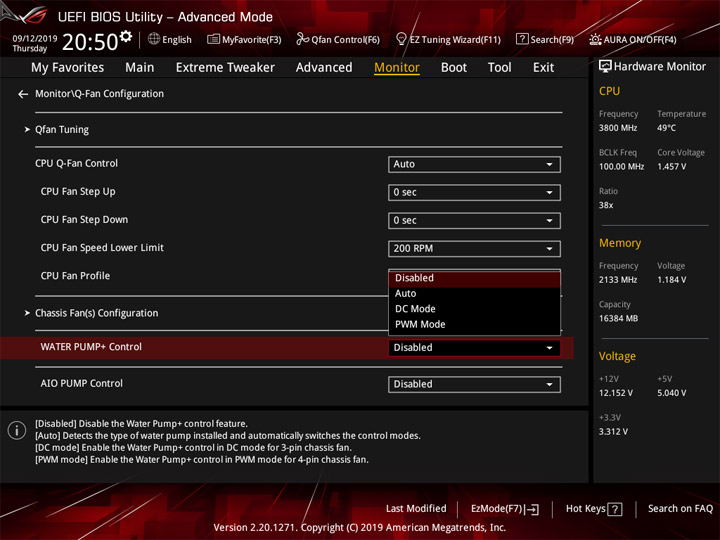This screenshot has width=720, height=540.
Task: Click the back arrow to Monitor menu
Action: coord(23,94)
